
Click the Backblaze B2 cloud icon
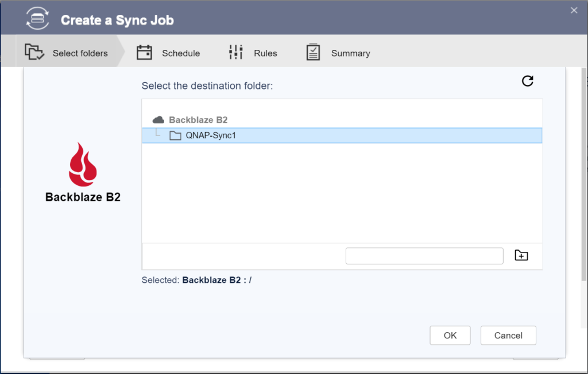click(158, 120)
